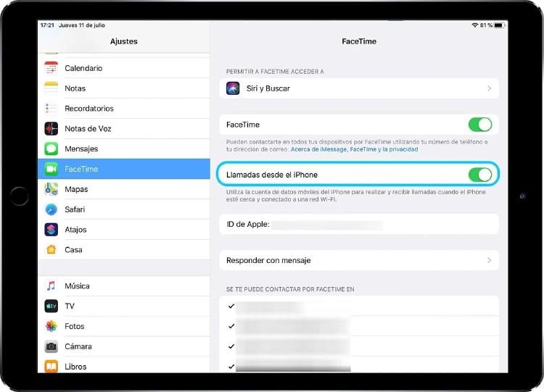Viewport: 544px width, 392px height.
Task: Tap the Notas app icon
Action: pyautogui.click(x=51, y=88)
